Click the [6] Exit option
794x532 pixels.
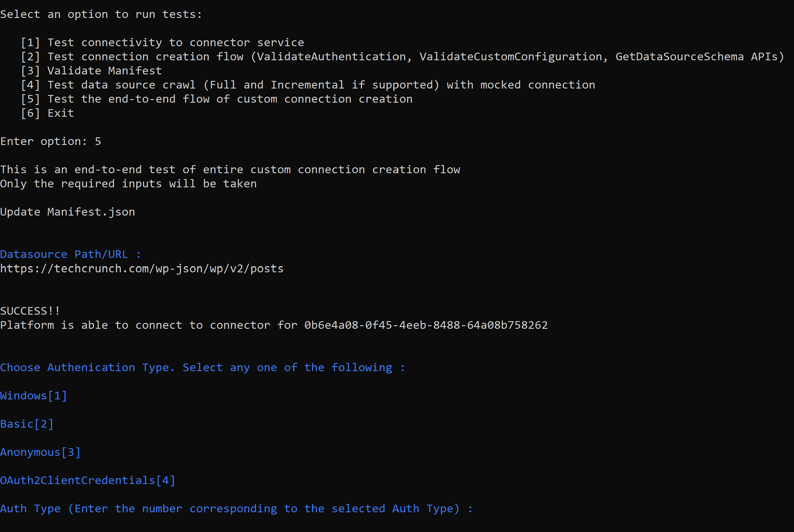coord(47,113)
